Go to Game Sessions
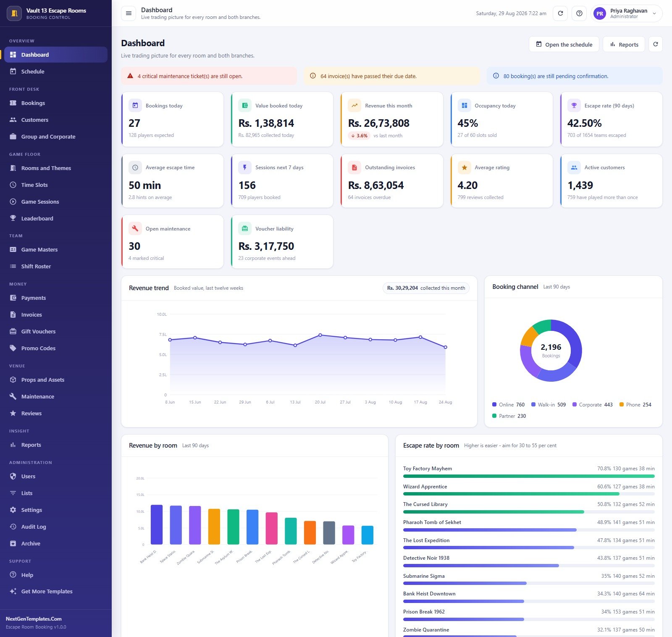Image resolution: width=672 pixels, height=637 pixels. click(x=56, y=202)
